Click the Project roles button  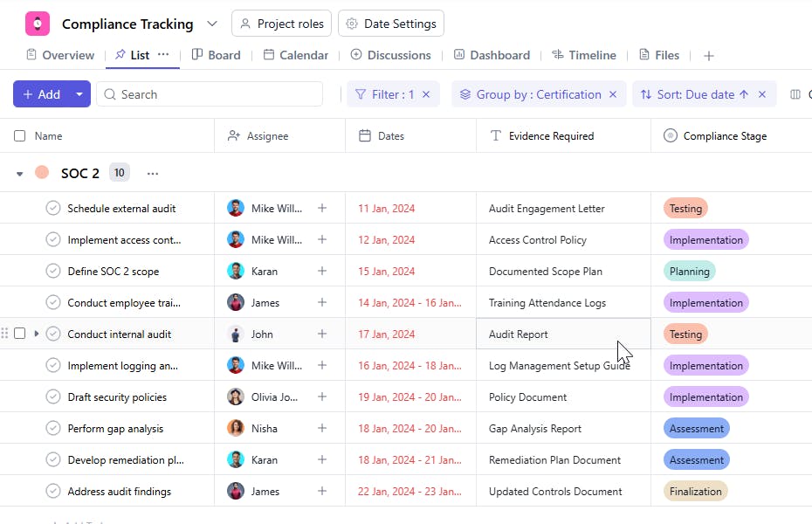click(x=281, y=24)
